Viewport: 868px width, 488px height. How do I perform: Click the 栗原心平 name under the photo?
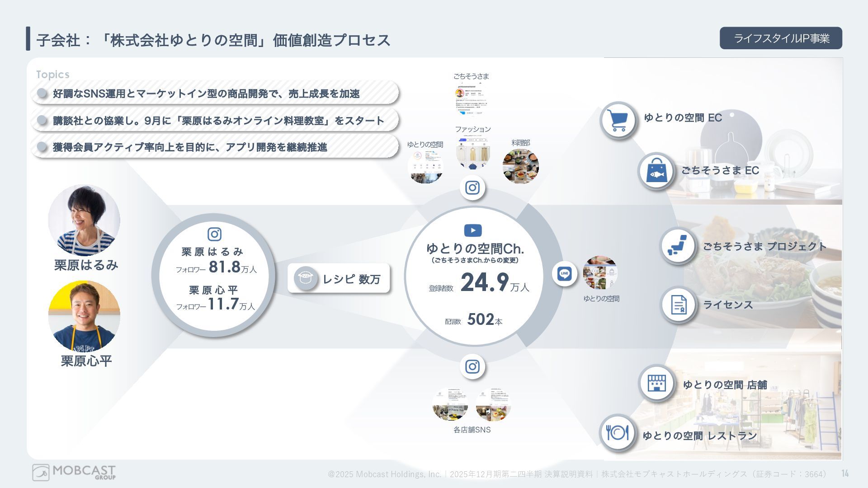point(86,361)
